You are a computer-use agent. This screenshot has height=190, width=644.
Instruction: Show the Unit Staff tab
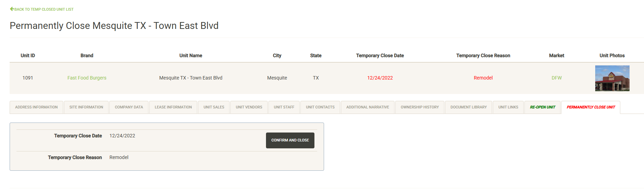pyautogui.click(x=284, y=107)
